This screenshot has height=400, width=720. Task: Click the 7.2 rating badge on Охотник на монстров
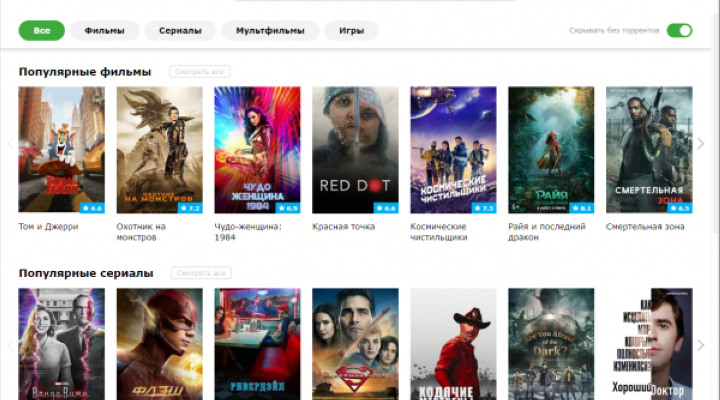(190, 208)
